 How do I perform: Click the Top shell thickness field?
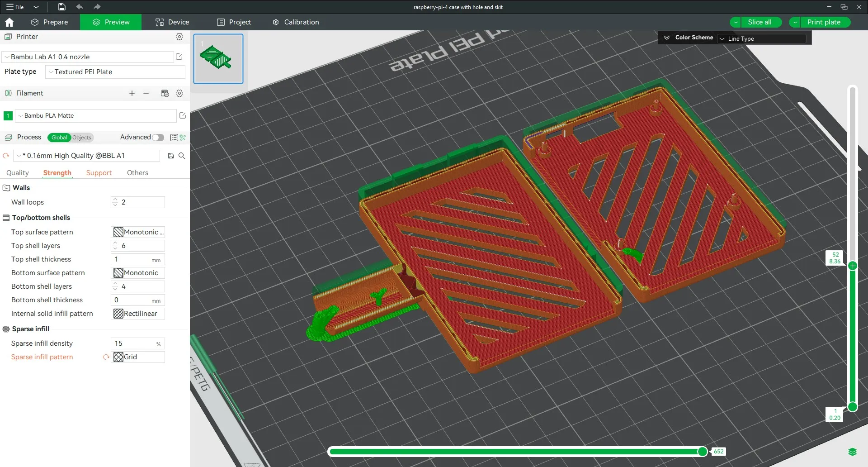pyautogui.click(x=138, y=259)
